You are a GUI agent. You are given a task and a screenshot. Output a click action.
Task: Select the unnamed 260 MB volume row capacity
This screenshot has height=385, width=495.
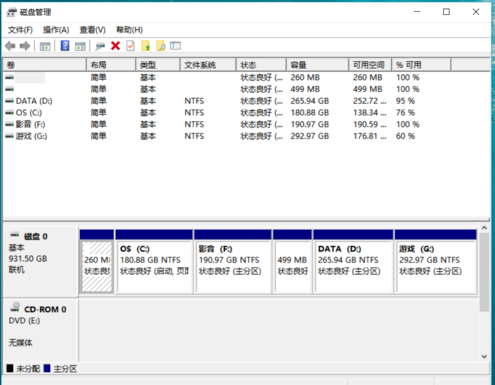[305, 78]
